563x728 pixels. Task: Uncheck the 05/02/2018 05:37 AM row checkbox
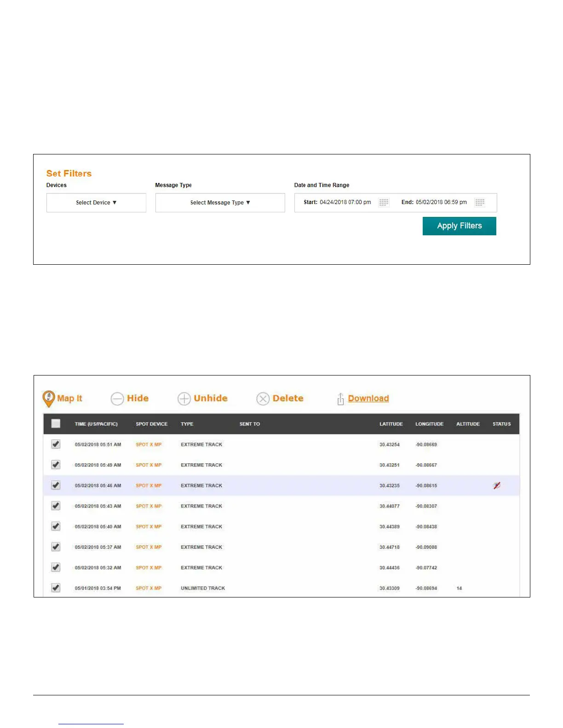(x=56, y=546)
